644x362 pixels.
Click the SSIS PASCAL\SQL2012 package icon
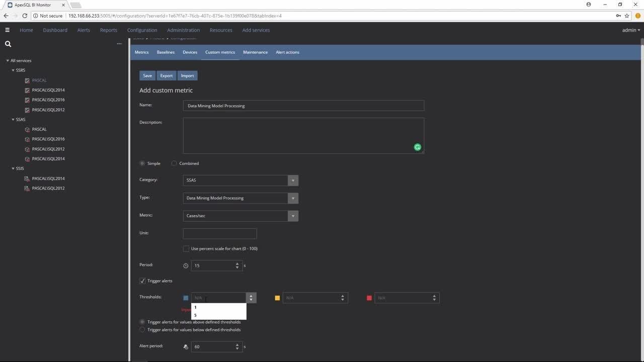27,189
